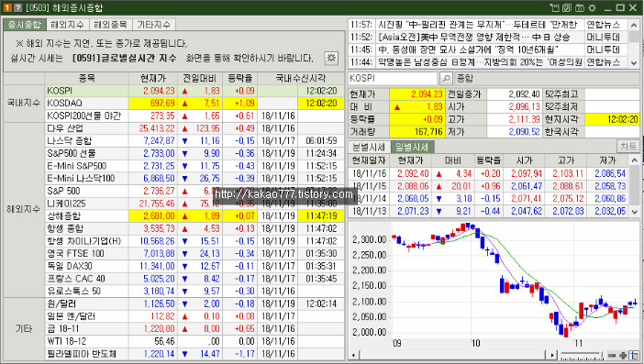Click the 차트 button
The image size is (644, 364).
point(628,146)
